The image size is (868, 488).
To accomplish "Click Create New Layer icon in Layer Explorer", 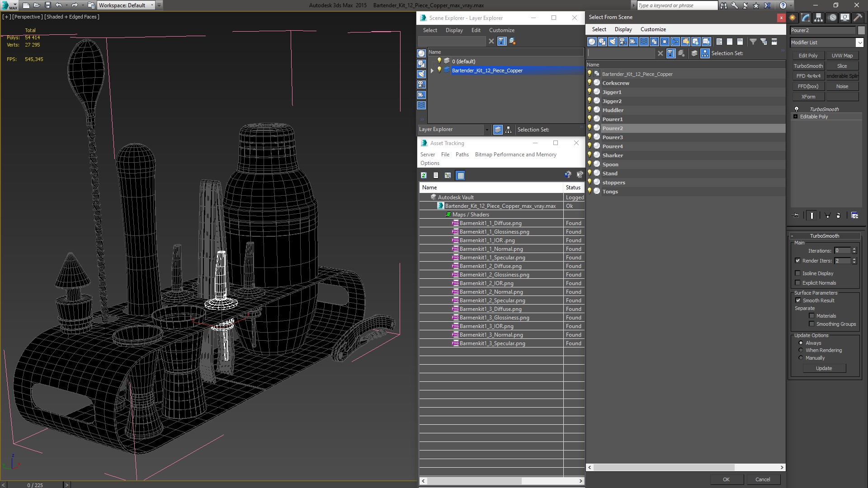I will click(x=512, y=41).
